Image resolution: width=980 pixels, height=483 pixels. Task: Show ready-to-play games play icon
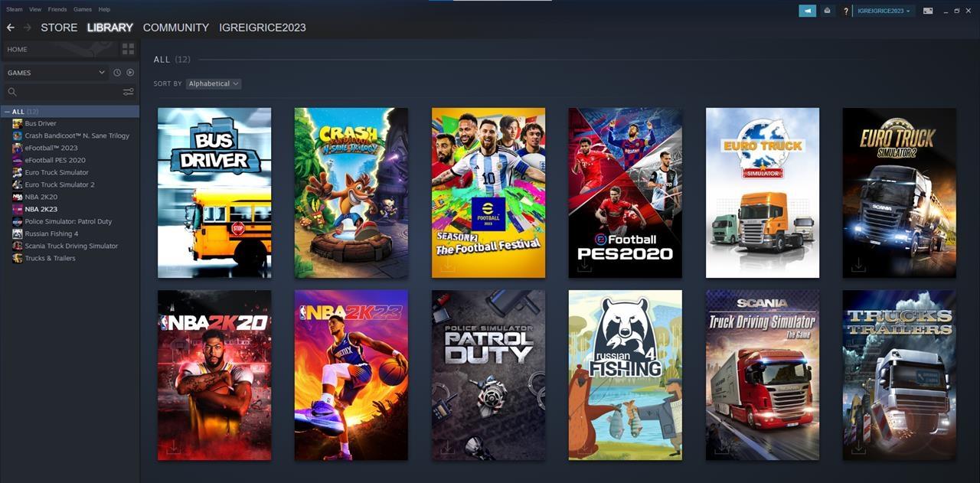[x=130, y=73]
